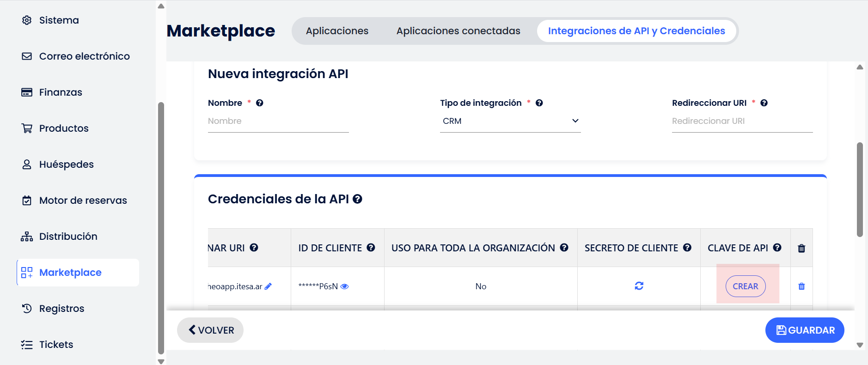Click the trash icon in table header
868x365 pixels.
click(801, 248)
